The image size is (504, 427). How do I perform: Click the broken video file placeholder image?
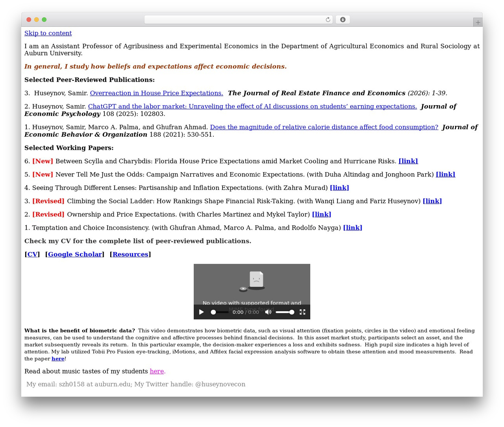[x=252, y=282]
